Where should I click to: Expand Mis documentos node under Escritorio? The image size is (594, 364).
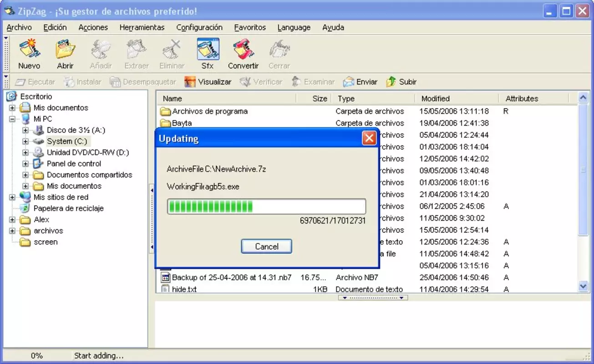coord(12,108)
